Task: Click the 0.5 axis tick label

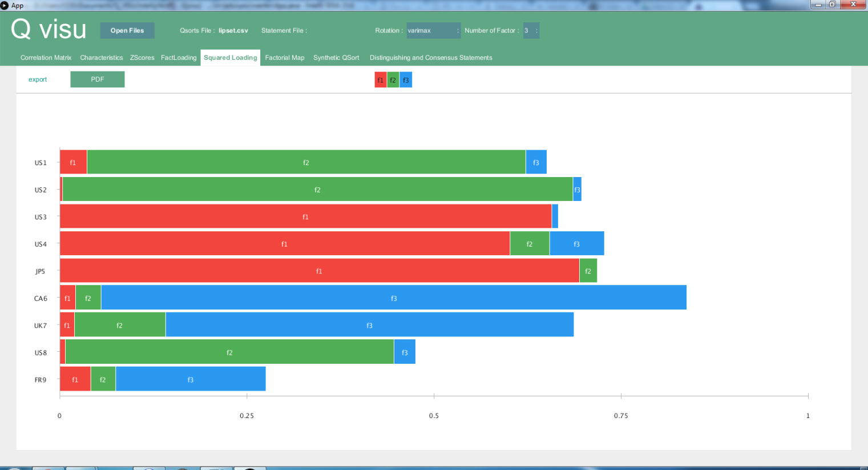Action: click(434, 416)
